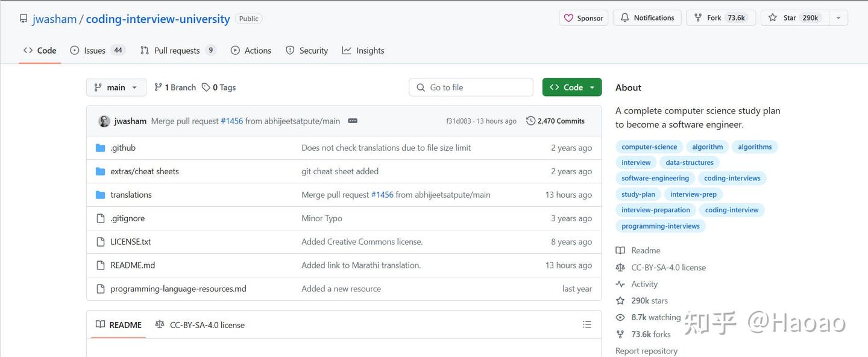Open the main branch selector dropdown
The height and width of the screenshot is (357, 868).
(x=116, y=87)
